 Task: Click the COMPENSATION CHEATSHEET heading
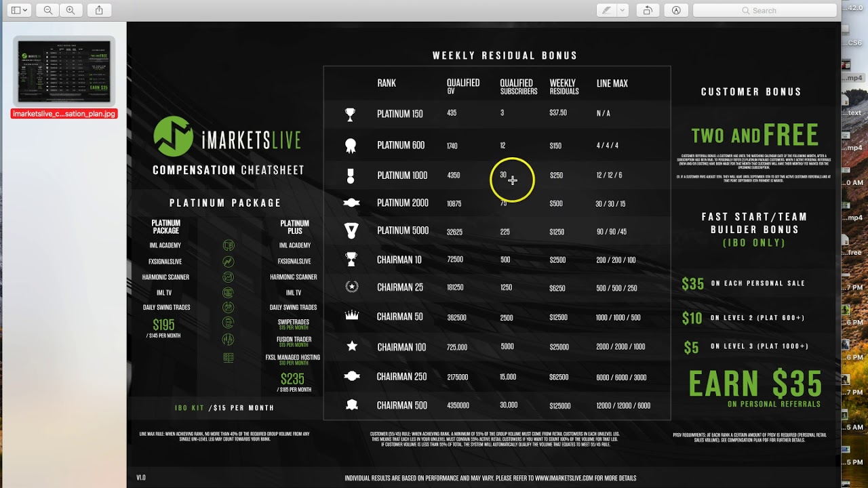point(229,170)
